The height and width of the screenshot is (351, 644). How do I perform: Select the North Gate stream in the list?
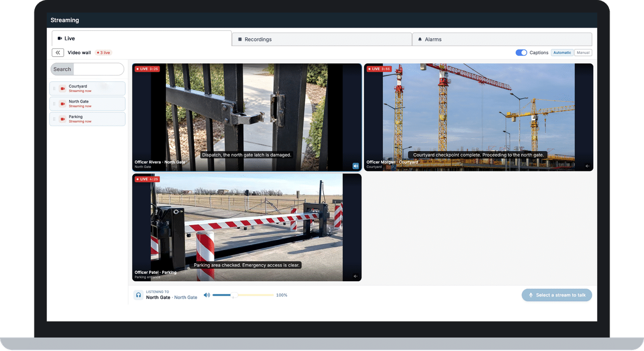(88, 104)
